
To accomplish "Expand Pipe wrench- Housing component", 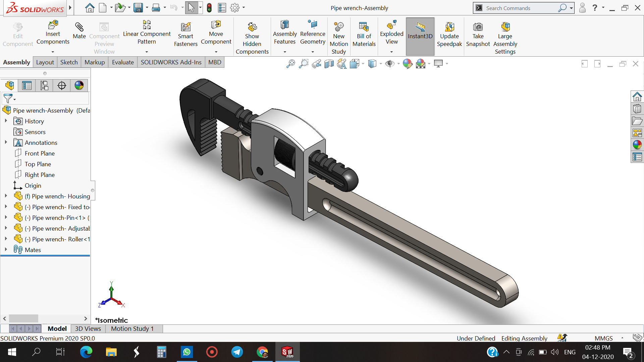I will 6,196.
